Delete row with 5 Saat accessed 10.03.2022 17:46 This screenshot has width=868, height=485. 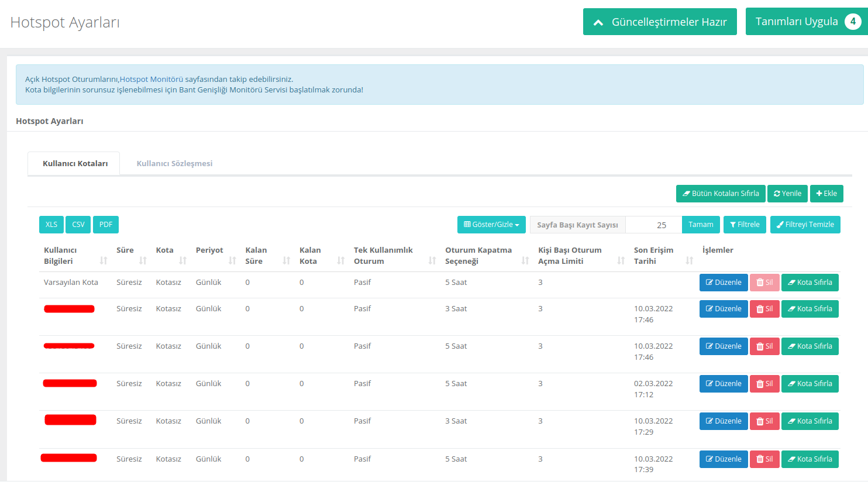pyautogui.click(x=764, y=346)
